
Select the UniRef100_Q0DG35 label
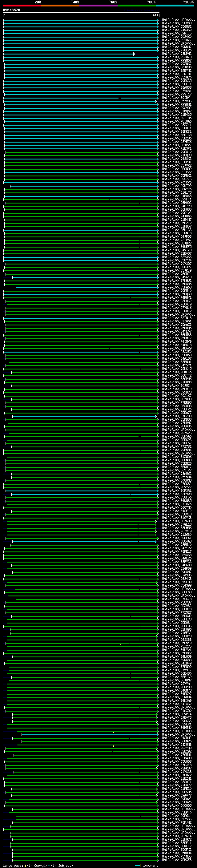pyautogui.click(x=177, y=81)
